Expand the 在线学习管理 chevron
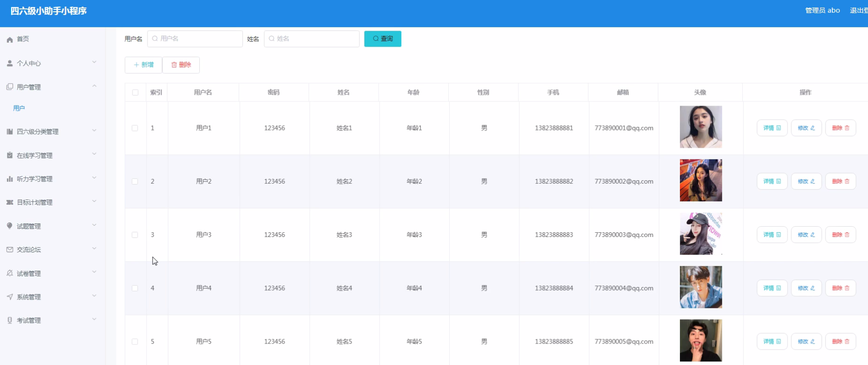 [95, 154]
